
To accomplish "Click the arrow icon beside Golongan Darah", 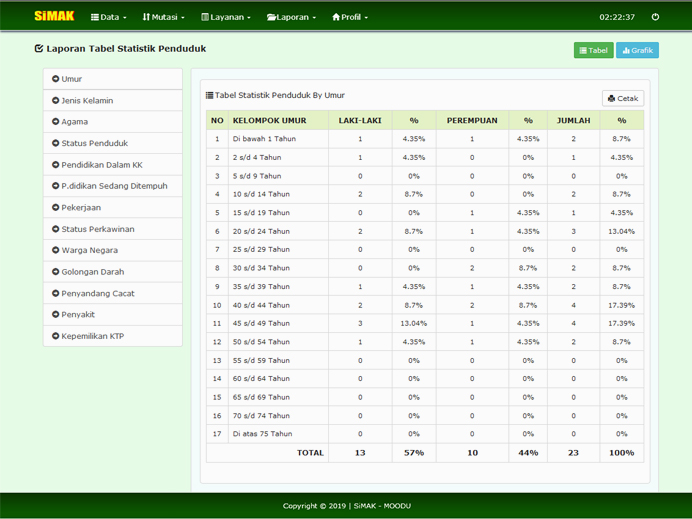I will (55, 272).
